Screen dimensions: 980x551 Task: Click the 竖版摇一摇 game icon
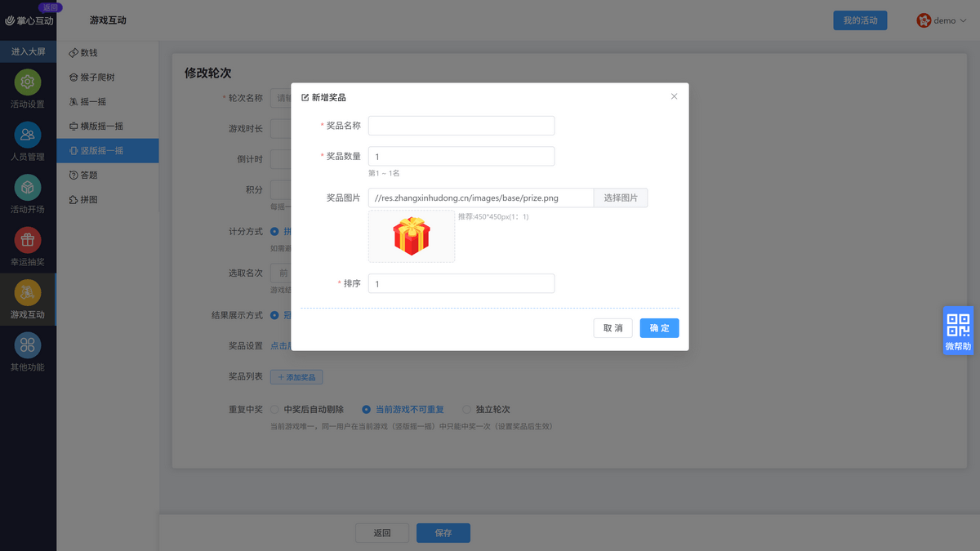[73, 151]
